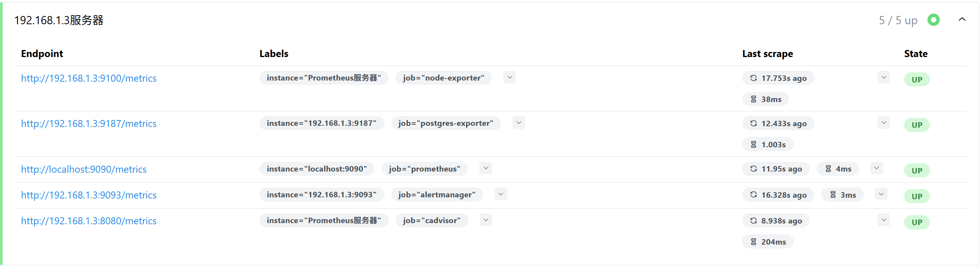The width and height of the screenshot is (980, 270).
Task: Expand labels for the prometheus job
Action: 486,168
